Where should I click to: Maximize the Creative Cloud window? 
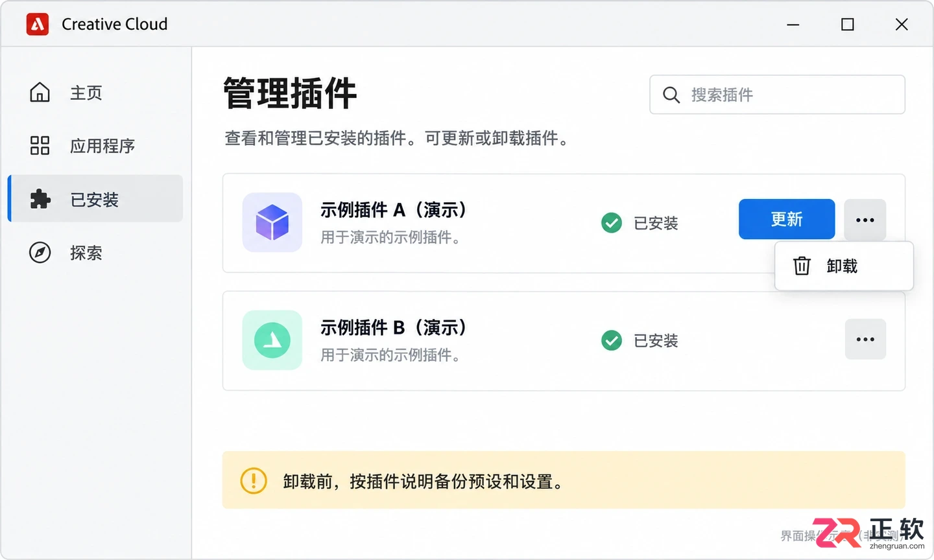click(847, 25)
